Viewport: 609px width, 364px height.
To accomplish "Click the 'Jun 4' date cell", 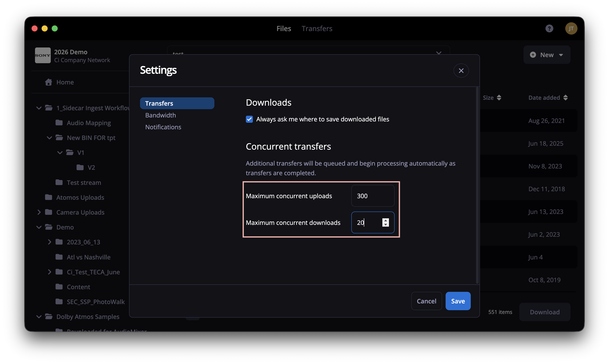I will tap(535, 257).
